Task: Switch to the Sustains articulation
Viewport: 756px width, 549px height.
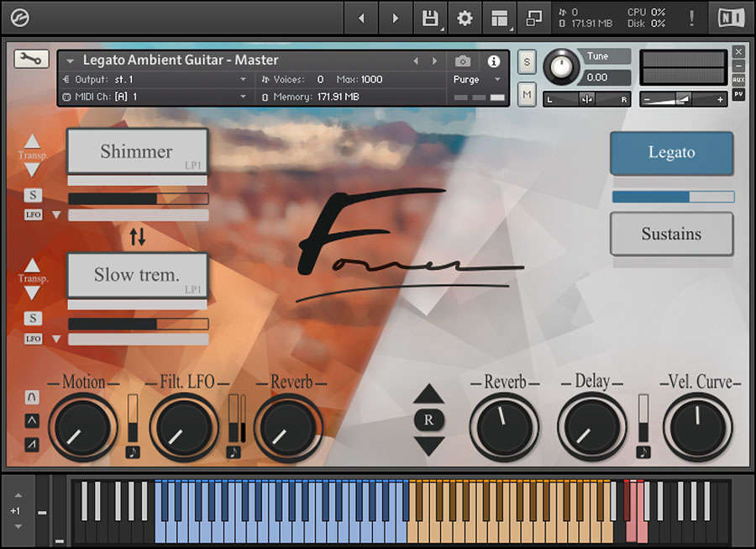Action: (671, 234)
